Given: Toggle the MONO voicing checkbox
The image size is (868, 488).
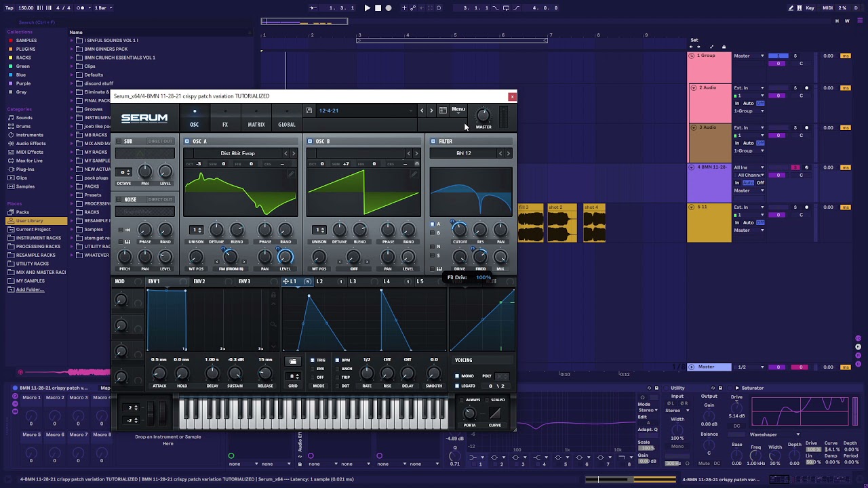Looking at the screenshot, I should (457, 375).
